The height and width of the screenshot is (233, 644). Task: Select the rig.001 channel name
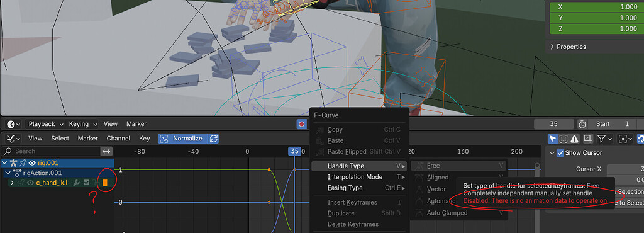[x=48, y=163]
